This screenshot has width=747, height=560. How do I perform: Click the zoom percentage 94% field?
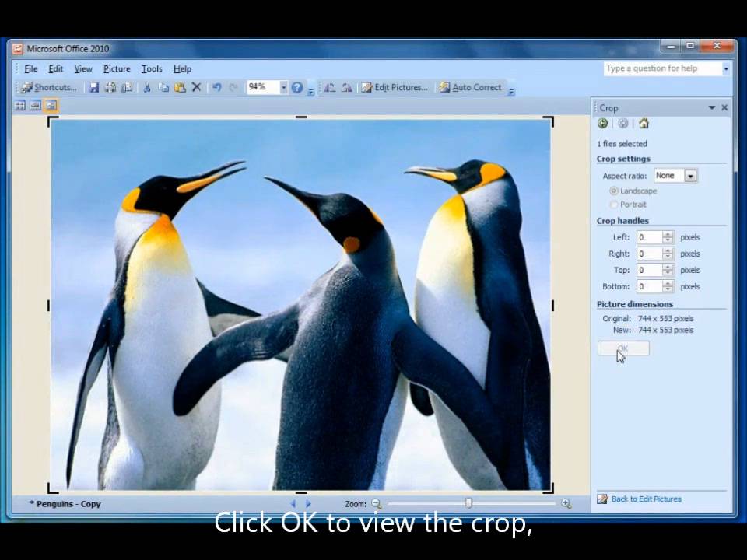coord(263,87)
